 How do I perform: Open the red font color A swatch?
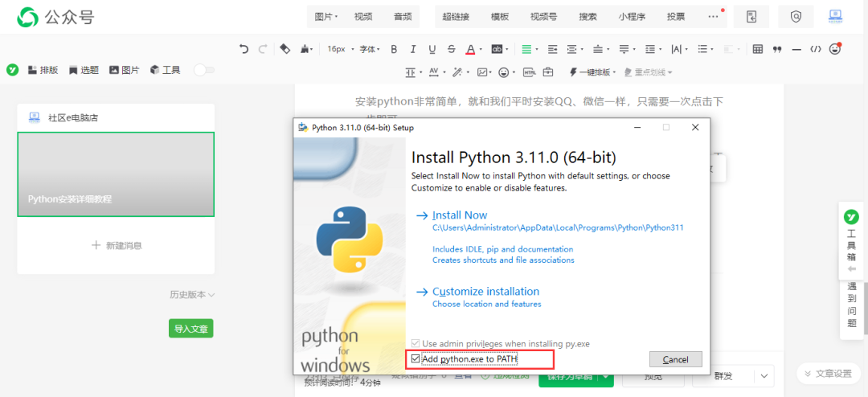[x=470, y=49]
